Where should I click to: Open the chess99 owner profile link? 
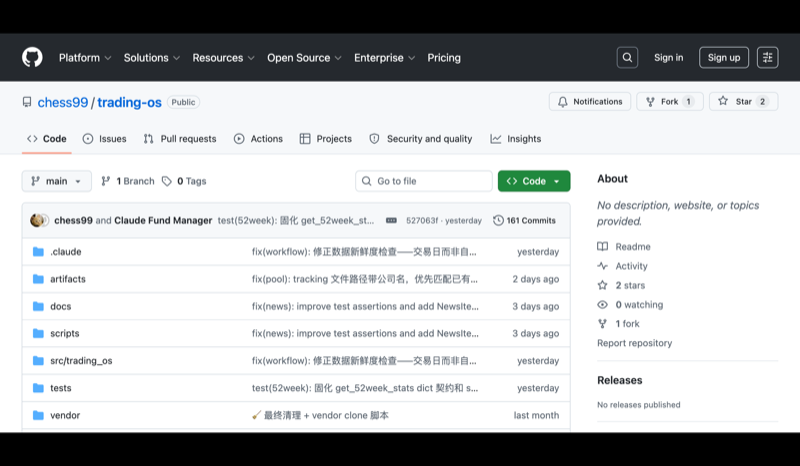(63, 102)
